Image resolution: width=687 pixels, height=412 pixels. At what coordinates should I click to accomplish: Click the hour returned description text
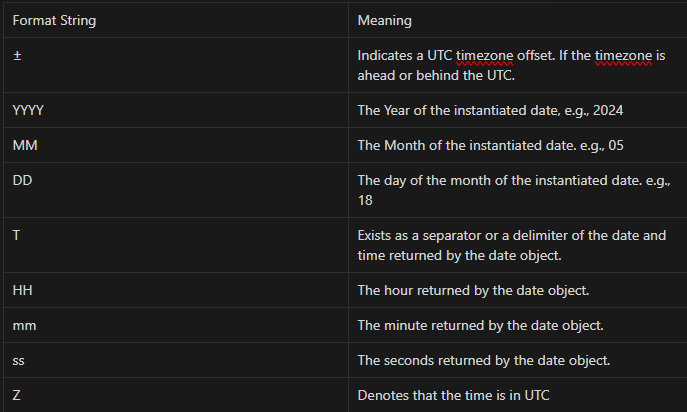[x=474, y=290]
